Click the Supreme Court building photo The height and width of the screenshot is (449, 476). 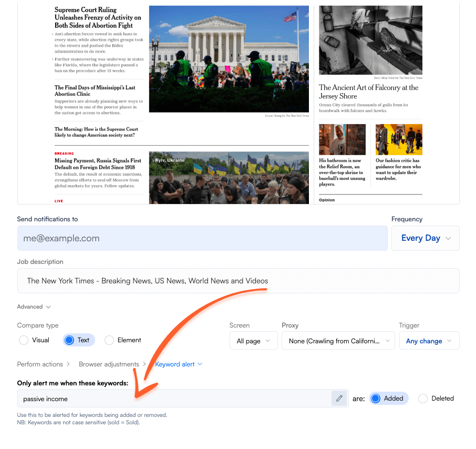pyautogui.click(x=229, y=59)
